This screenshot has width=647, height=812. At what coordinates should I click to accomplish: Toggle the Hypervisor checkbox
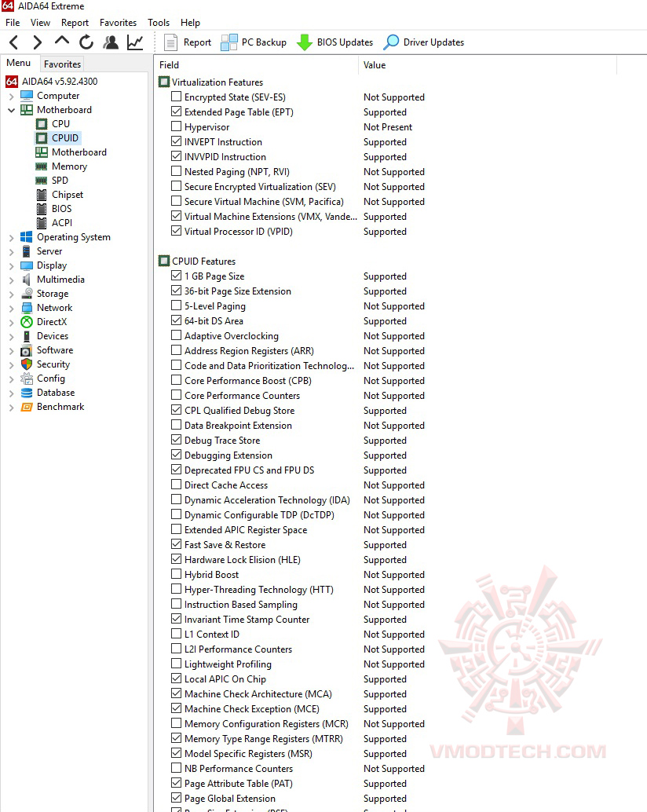[x=176, y=126]
